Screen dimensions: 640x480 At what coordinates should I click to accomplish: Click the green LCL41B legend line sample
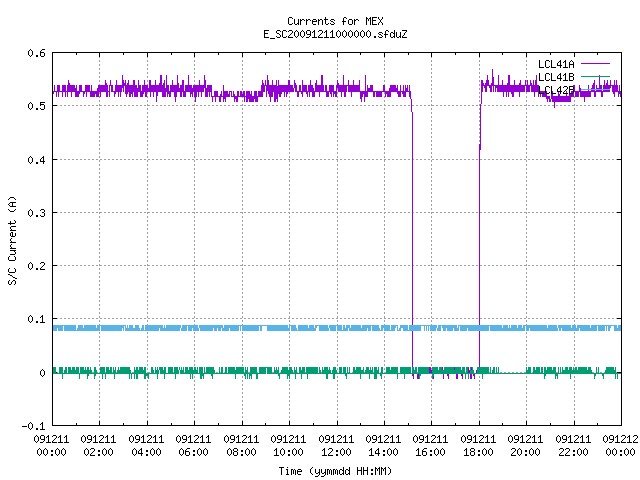(x=595, y=77)
